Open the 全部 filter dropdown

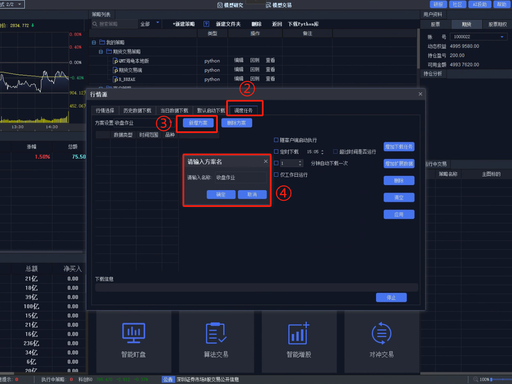pyautogui.click(x=149, y=24)
